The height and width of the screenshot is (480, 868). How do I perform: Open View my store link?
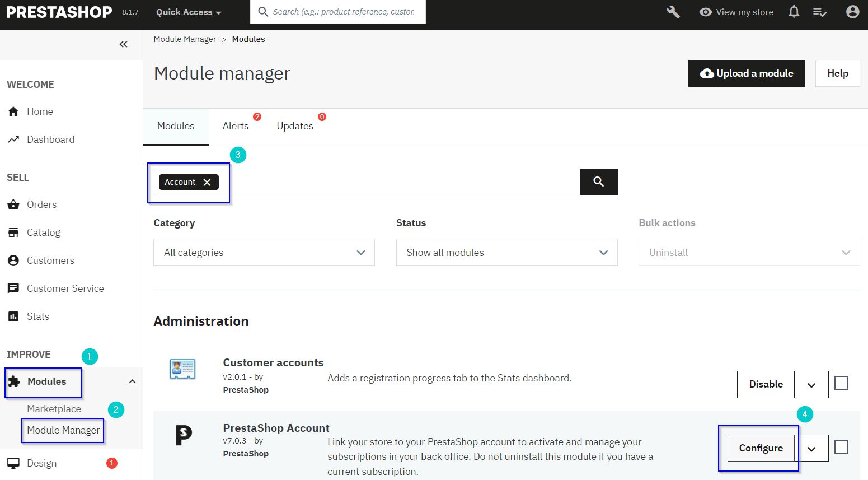click(x=736, y=12)
